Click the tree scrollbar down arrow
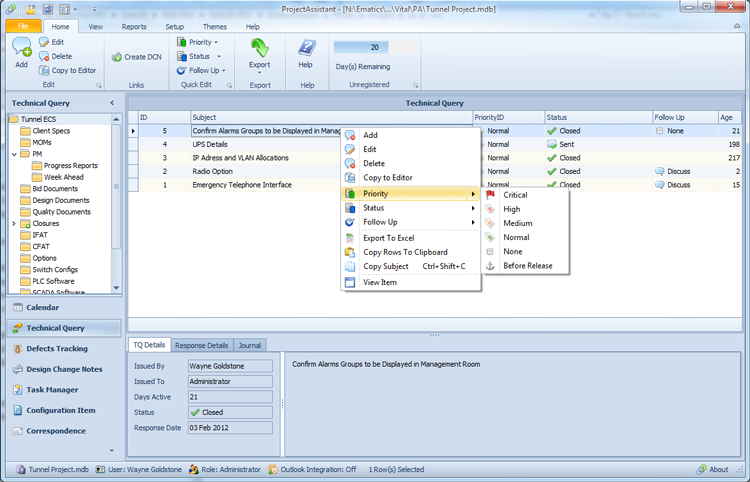This screenshot has height=482, width=750. 116,288
